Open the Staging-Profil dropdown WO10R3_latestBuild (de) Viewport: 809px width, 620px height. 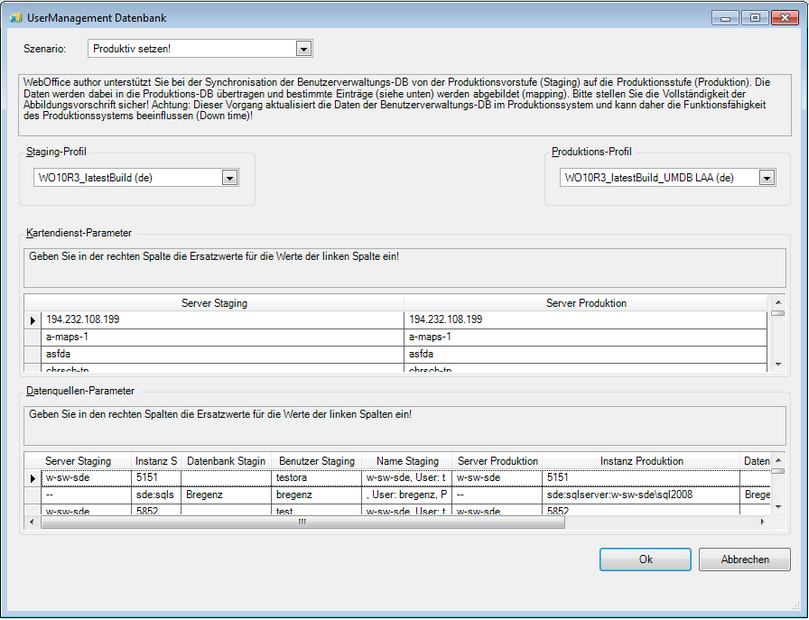[x=231, y=176]
